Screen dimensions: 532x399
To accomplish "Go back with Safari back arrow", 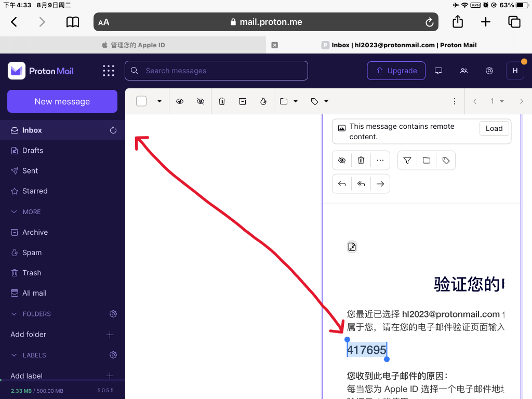I will pyautogui.click(x=14, y=22).
